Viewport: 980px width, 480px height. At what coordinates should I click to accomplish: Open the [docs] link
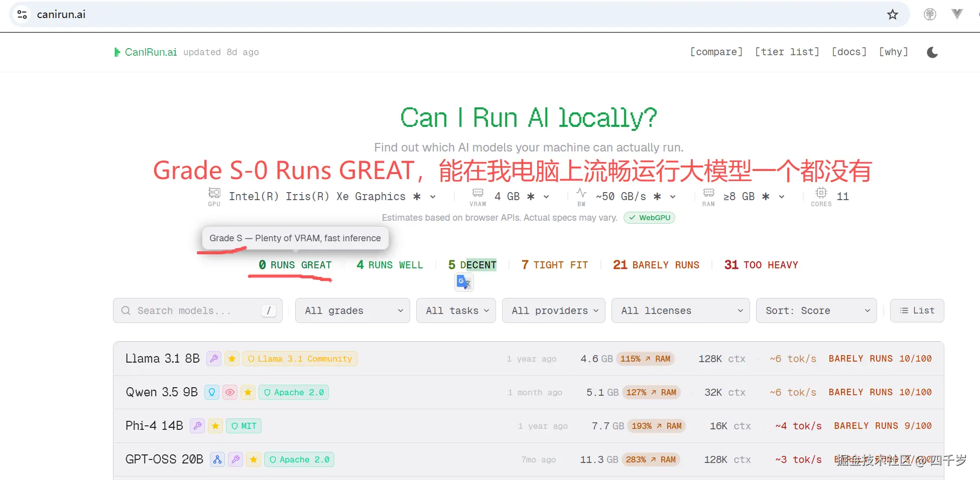pyautogui.click(x=849, y=52)
